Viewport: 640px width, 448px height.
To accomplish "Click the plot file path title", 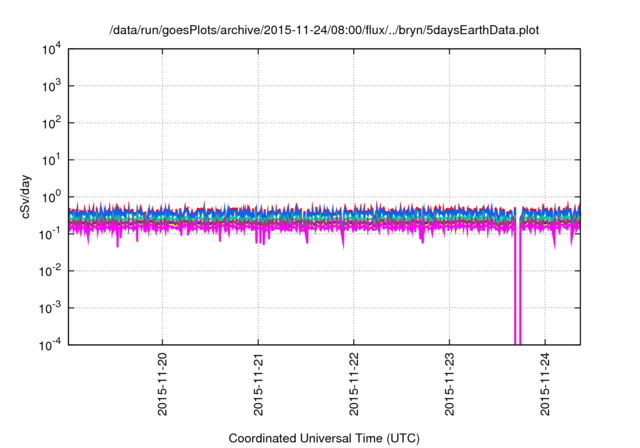I will [324, 30].
